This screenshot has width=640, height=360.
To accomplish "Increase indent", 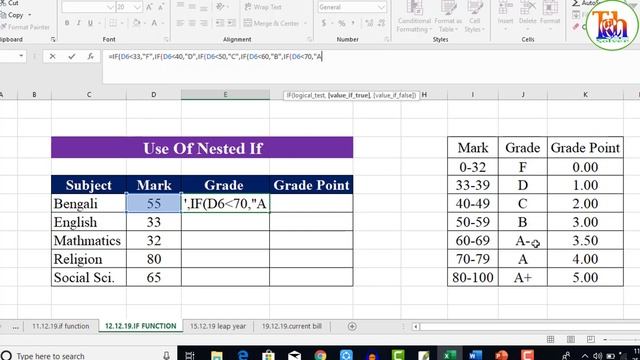I will click(x=231, y=23).
